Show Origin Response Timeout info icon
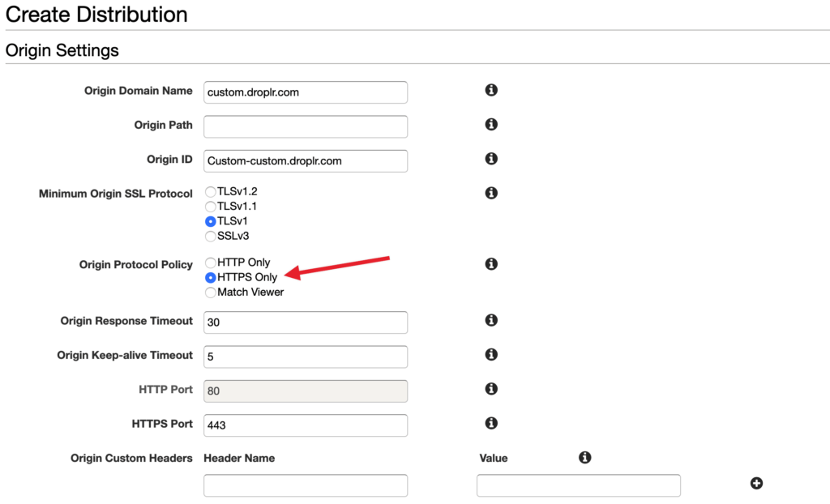Screen dimensions: 830x504 pyautogui.click(x=491, y=320)
